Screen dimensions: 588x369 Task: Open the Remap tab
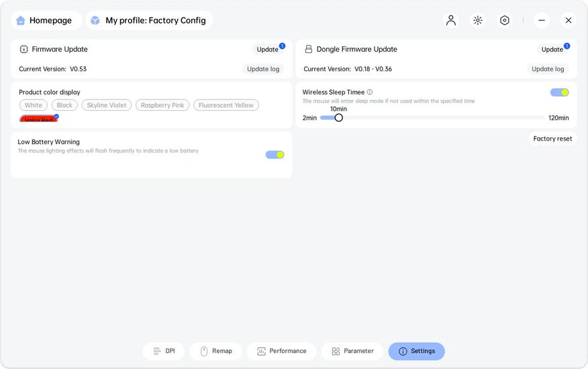click(x=215, y=352)
